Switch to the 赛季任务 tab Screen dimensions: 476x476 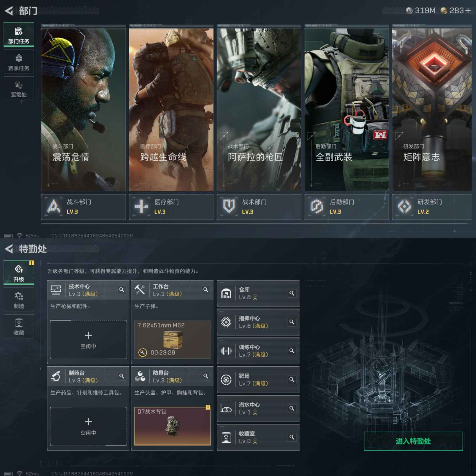pyautogui.click(x=19, y=62)
